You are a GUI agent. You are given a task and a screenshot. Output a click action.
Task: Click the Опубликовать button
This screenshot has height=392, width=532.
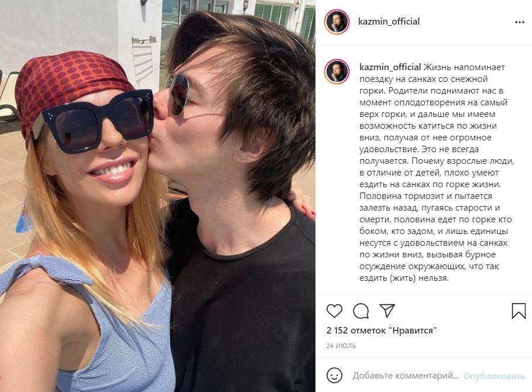coord(493,376)
